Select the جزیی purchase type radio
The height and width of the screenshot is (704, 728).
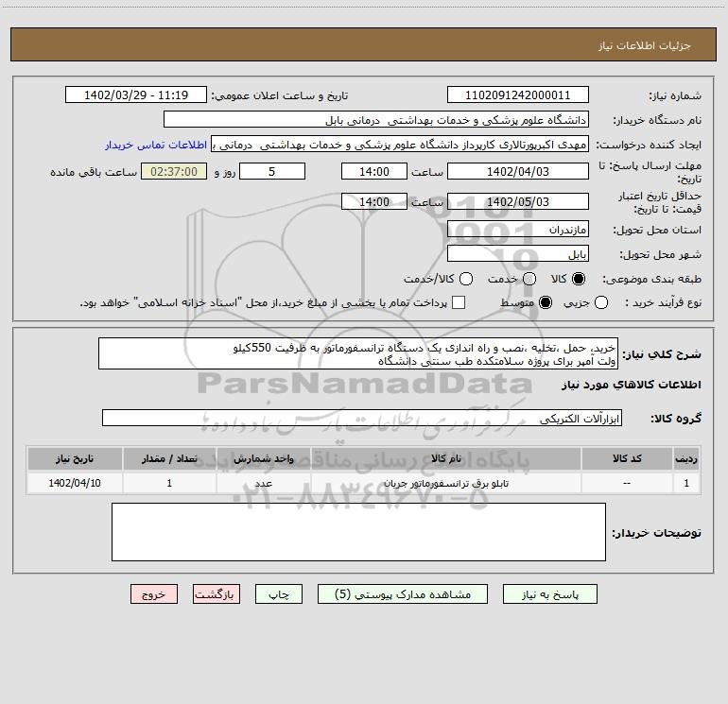(x=601, y=302)
